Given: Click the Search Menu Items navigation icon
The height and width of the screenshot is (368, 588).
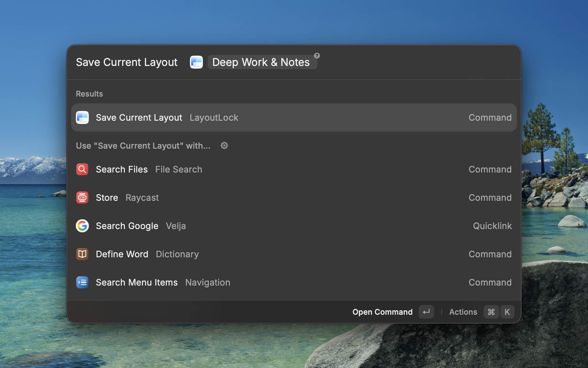Looking at the screenshot, I should pyautogui.click(x=82, y=282).
